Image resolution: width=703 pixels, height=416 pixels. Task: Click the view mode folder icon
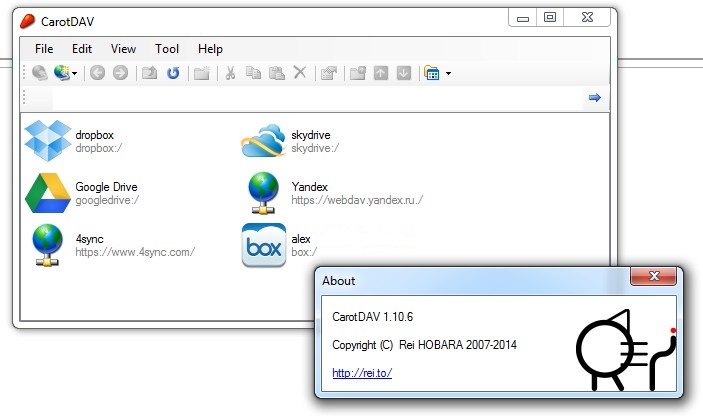point(432,73)
